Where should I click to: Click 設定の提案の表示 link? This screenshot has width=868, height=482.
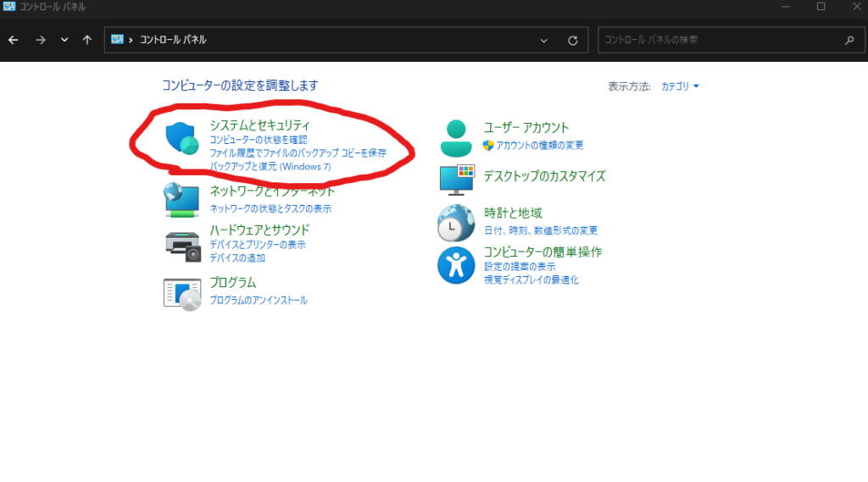tap(520, 267)
